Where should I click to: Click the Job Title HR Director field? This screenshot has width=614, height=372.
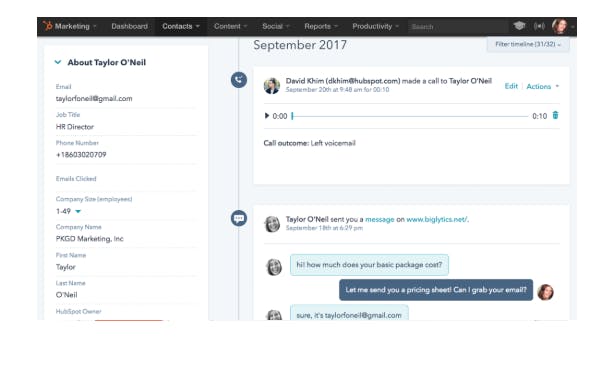pos(125,126)
